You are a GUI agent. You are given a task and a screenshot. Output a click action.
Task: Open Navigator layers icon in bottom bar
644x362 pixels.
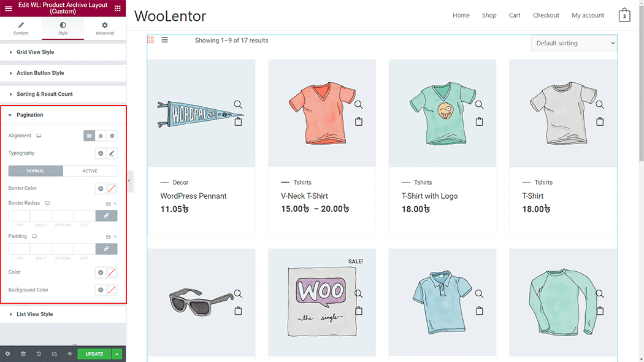tap(23, 354)
